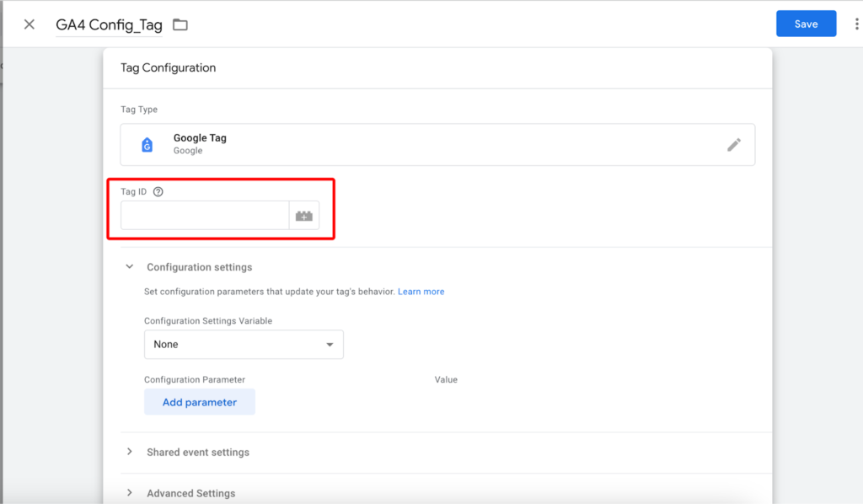Click the Configuration Settings Variable label
Viewport: 863px width, 504px height.
point(208,321)
